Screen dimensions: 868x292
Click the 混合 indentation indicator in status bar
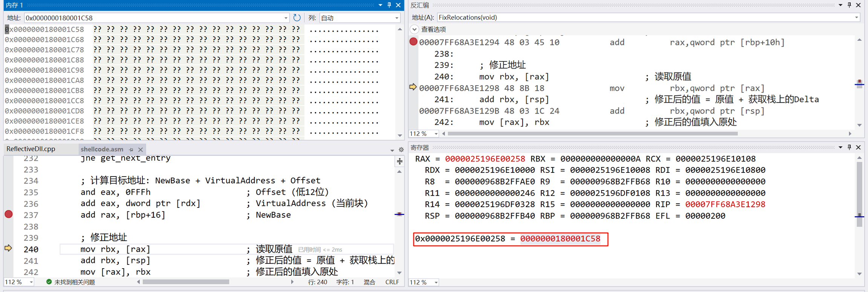pos(369,282)
